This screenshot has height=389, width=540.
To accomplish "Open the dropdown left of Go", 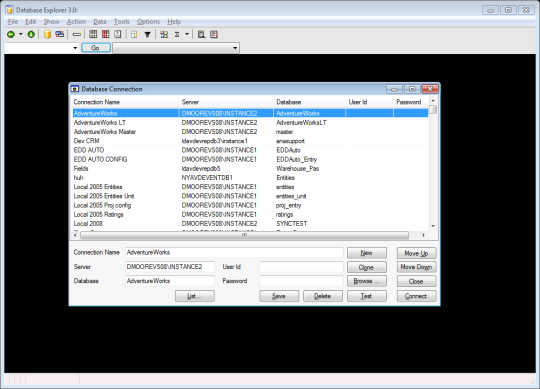I will click(x=75, y=48).
